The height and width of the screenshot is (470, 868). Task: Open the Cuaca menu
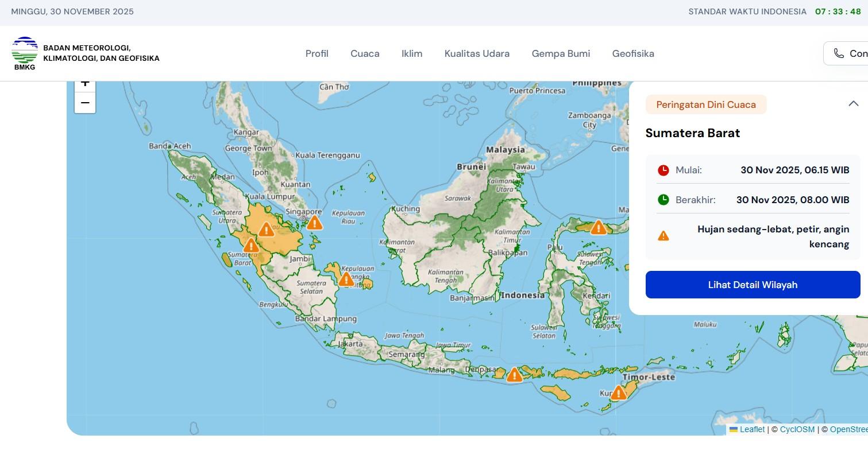point(365,53)
